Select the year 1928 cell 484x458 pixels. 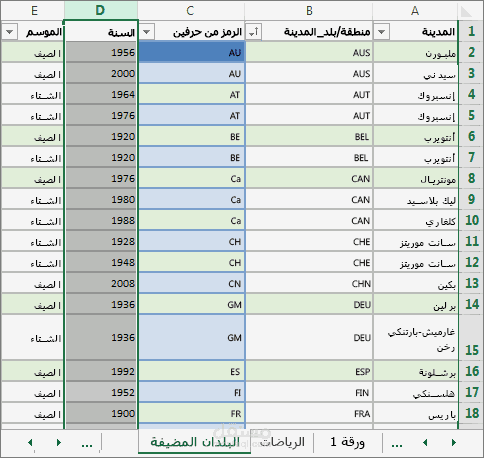point(101,241)
